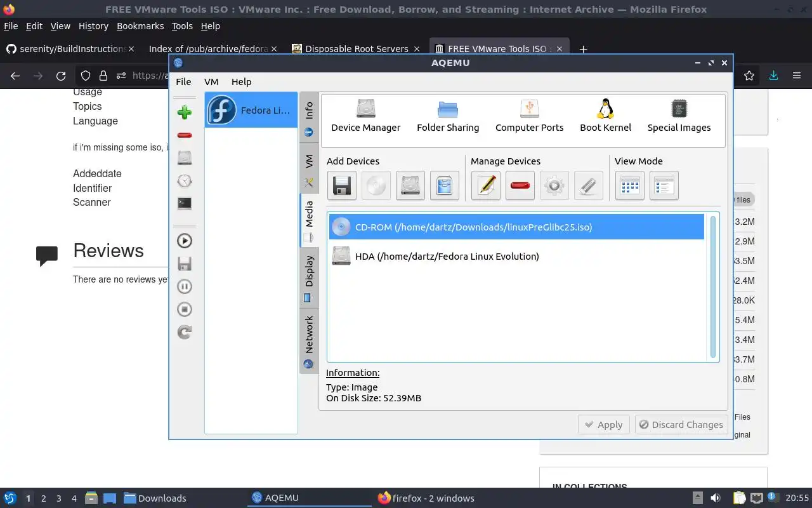Click the red minus Delete VM icon
812x508 pixels.
click(185, 135)
